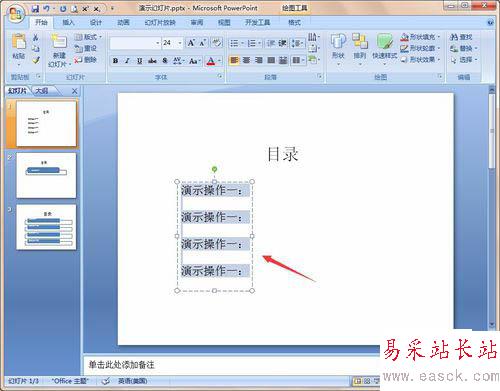Open the text direction button
500x391 pixels.
pos(313,37)
